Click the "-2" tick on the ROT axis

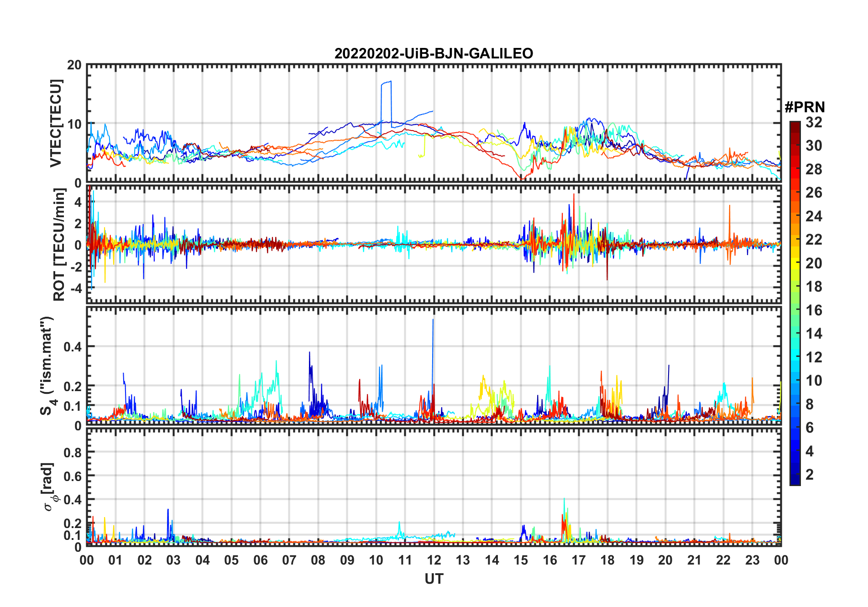pos(76,267)
